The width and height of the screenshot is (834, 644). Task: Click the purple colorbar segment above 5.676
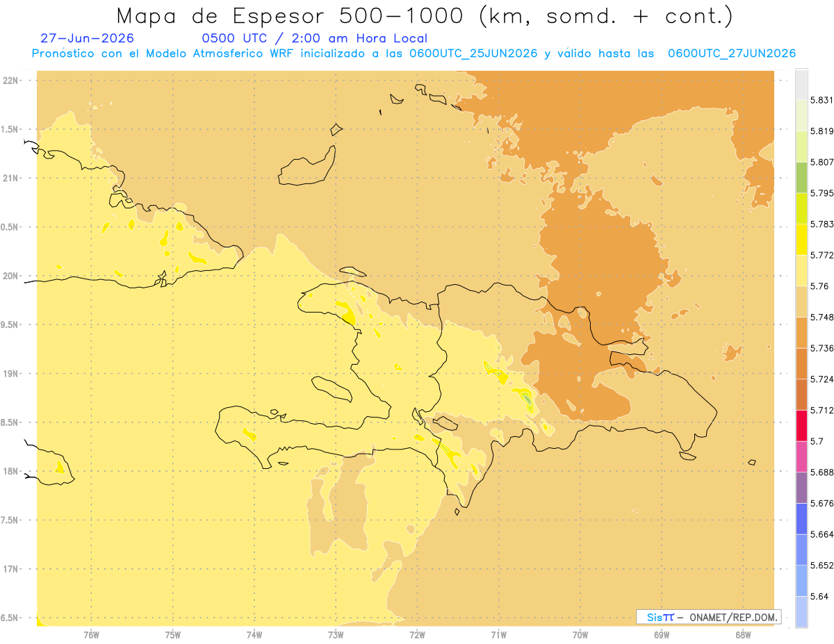pyautogui.click(x=801, y=487)
